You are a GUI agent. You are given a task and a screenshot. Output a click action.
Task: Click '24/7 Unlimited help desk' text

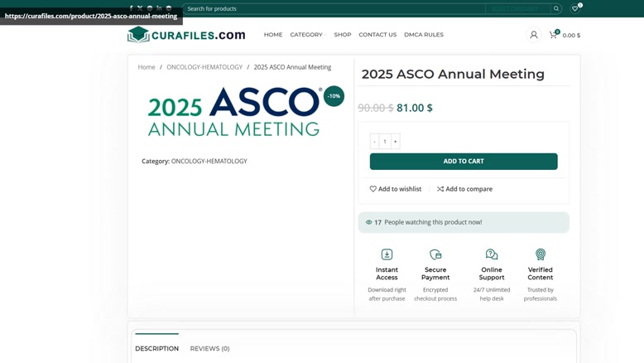pyautogui.click(x=492, y=294)
